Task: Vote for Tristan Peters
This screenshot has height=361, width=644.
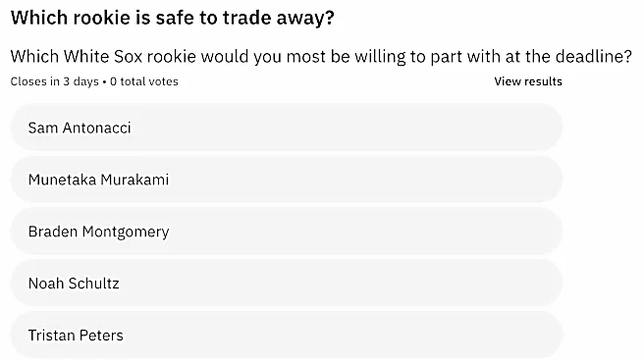Action: coord(287,335)
